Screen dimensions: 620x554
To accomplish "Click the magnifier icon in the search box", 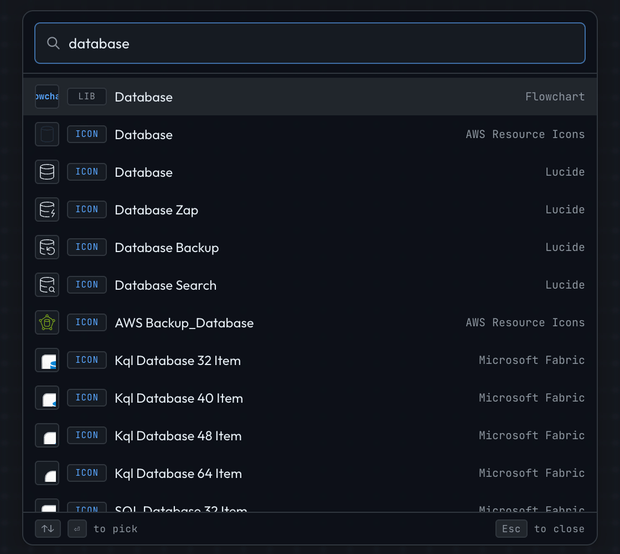I will click(x=53, y=43).
